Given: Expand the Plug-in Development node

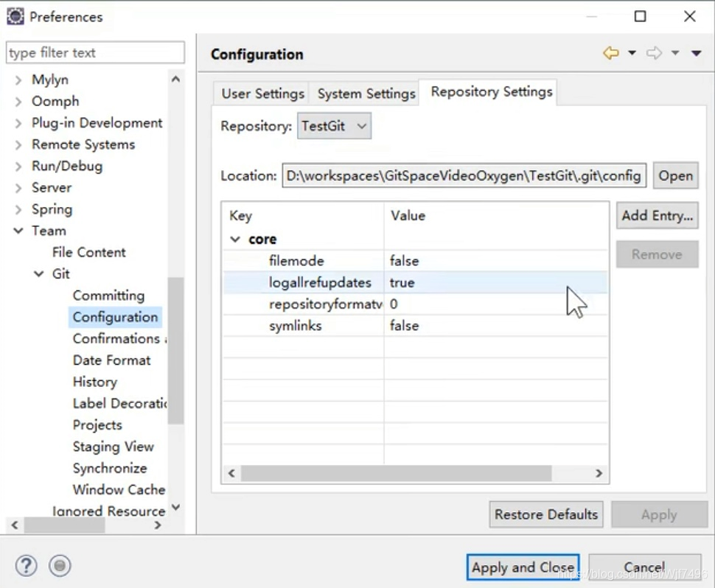Looking at the screenshot, I should 18,124.
